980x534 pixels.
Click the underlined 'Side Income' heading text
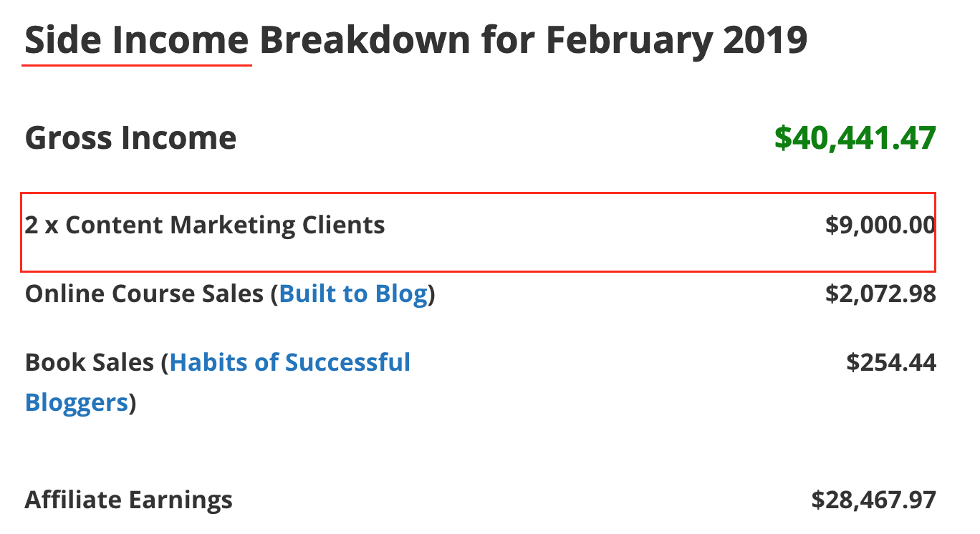136,41
